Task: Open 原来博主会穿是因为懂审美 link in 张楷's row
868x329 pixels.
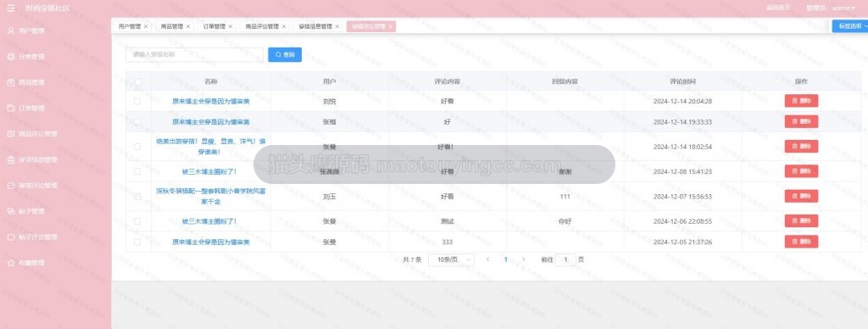Action: [x=211, y=122]
